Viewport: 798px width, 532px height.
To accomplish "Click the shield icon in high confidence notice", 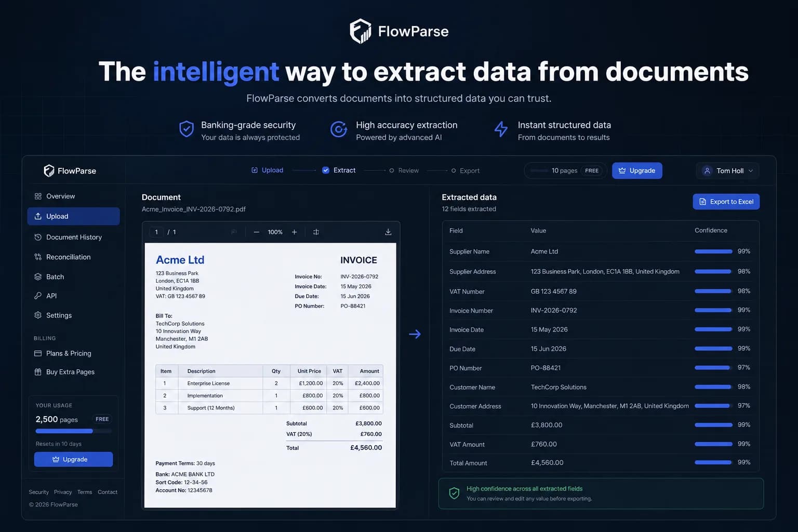I will tap(454, 493).
